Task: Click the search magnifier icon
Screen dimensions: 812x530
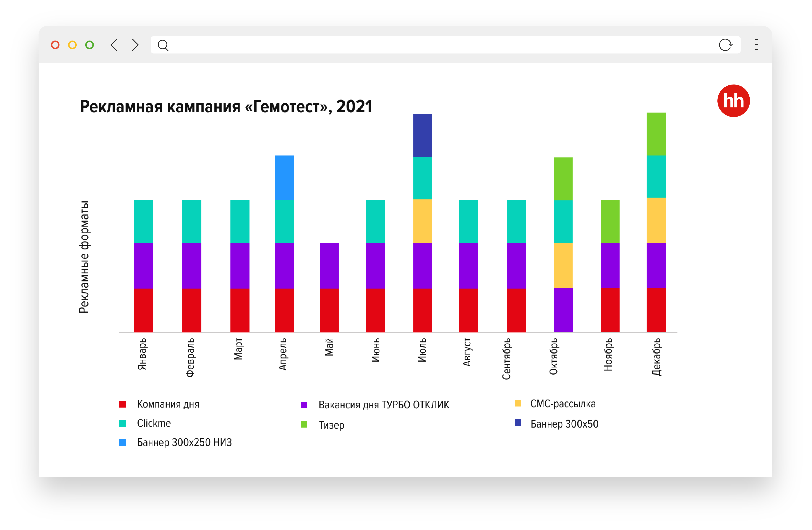Action: pos(163,45)
